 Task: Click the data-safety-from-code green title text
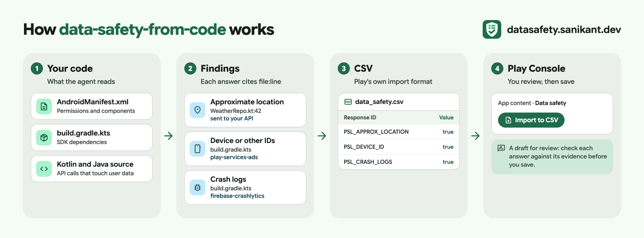click(x=142, y=29)
